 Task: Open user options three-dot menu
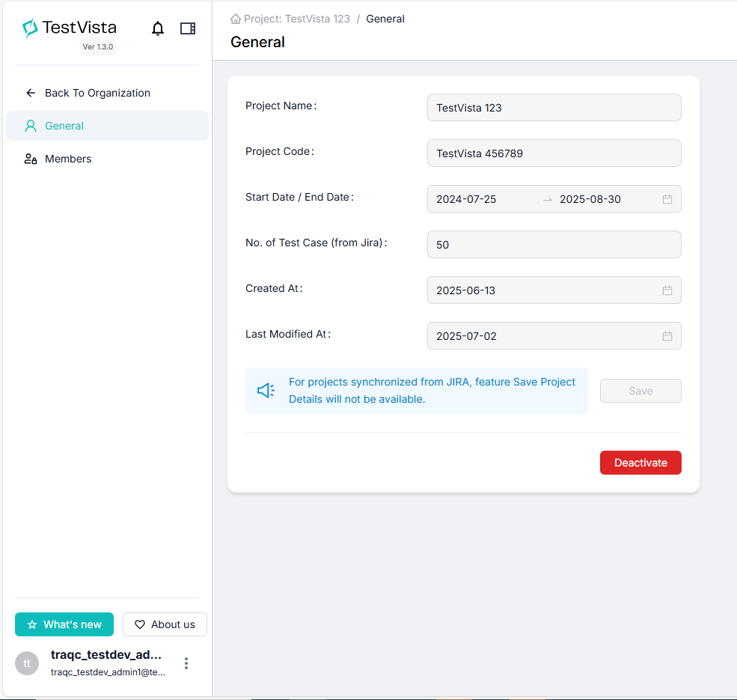coord(186,663)
